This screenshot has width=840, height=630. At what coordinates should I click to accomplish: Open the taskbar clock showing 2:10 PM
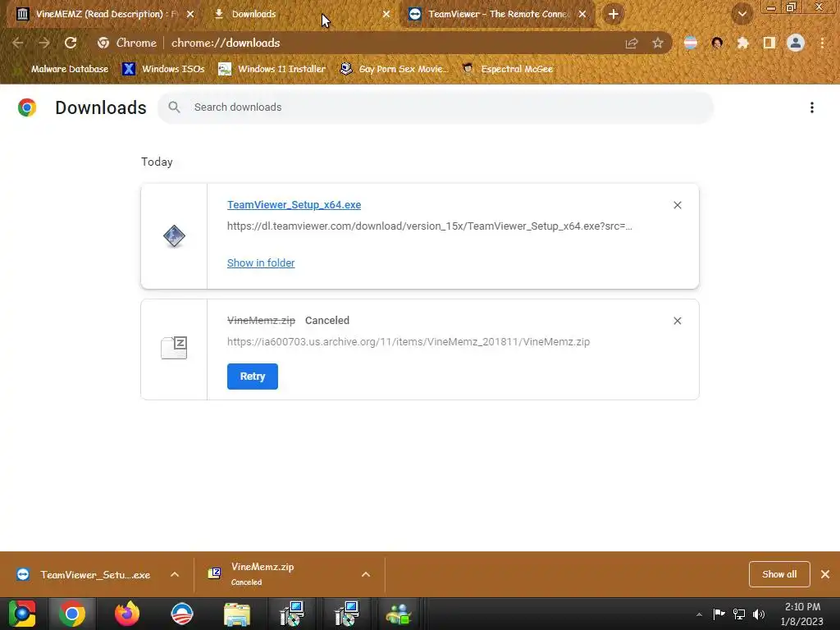click(802, 614)
